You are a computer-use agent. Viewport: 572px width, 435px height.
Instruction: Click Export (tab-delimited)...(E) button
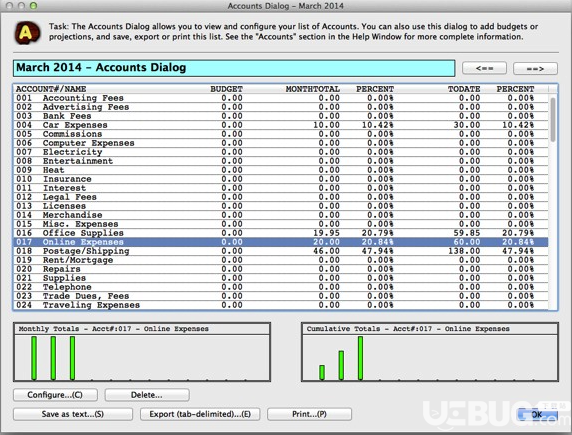200,414
